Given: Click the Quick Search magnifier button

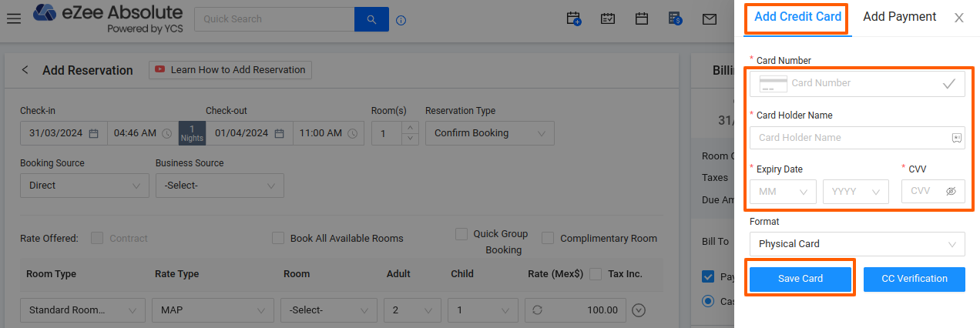Looking at the screenshot, I should pyautogui.click(x=371, y=19).
